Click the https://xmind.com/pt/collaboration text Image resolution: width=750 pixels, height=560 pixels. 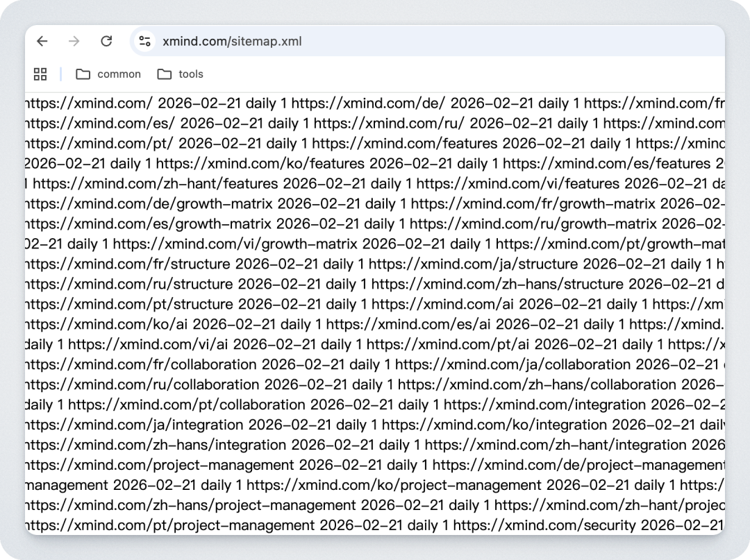[x=187, y=405]
